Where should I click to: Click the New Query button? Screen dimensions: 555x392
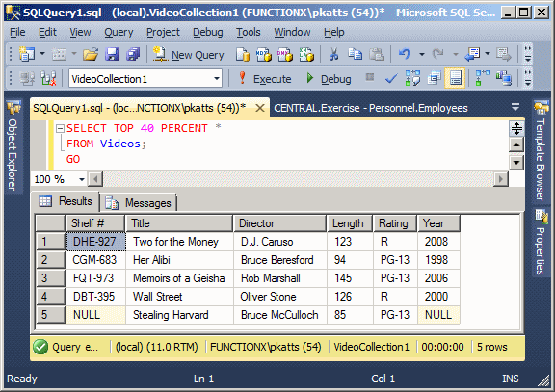[x=188, y=55]
